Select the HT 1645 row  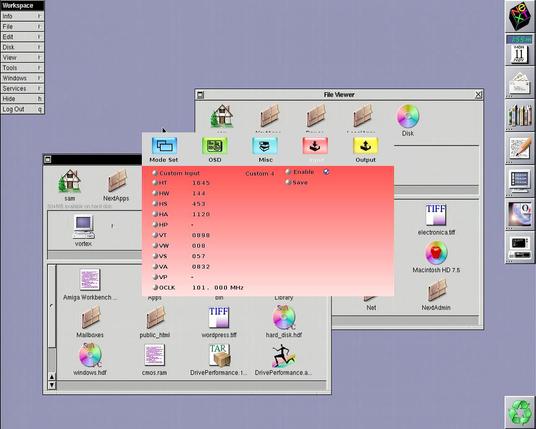click(181, 183)
